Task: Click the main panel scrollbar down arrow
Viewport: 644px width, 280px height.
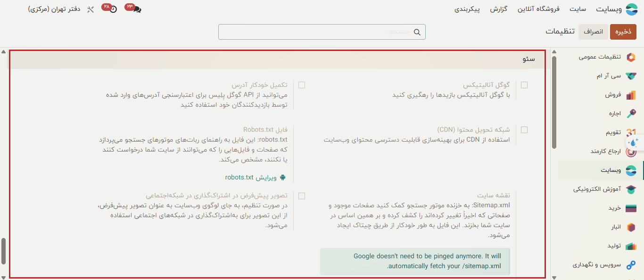Action: [x=3, y=277]
